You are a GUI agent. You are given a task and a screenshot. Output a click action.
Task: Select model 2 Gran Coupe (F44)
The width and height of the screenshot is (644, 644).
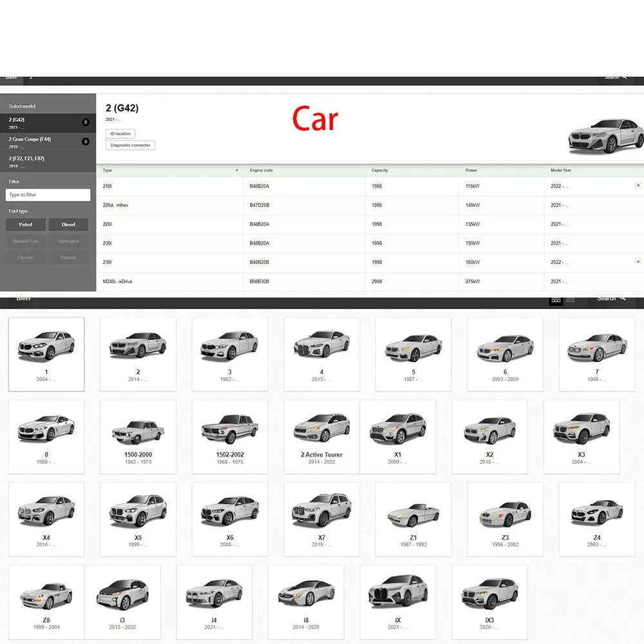[x=48, y=142]
